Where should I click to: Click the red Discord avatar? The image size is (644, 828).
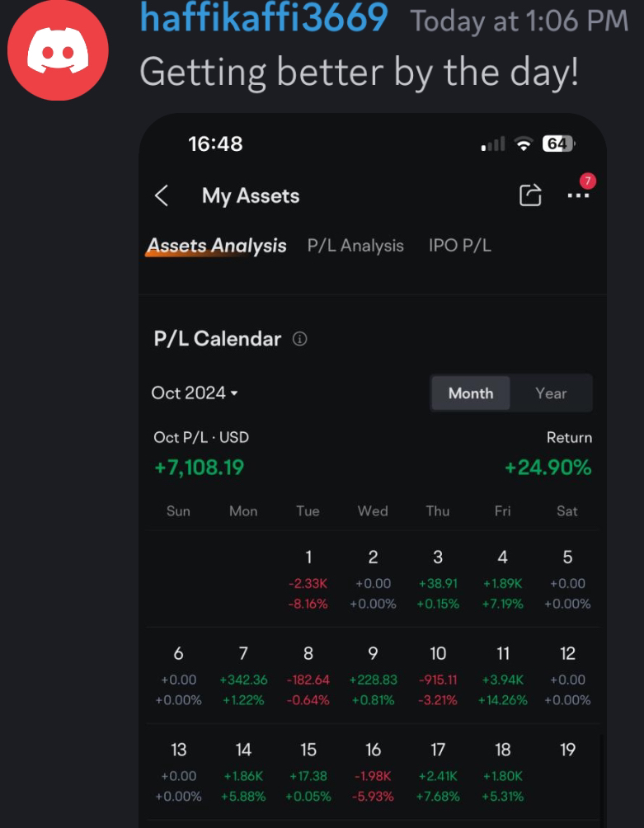(x=58, y=49)
